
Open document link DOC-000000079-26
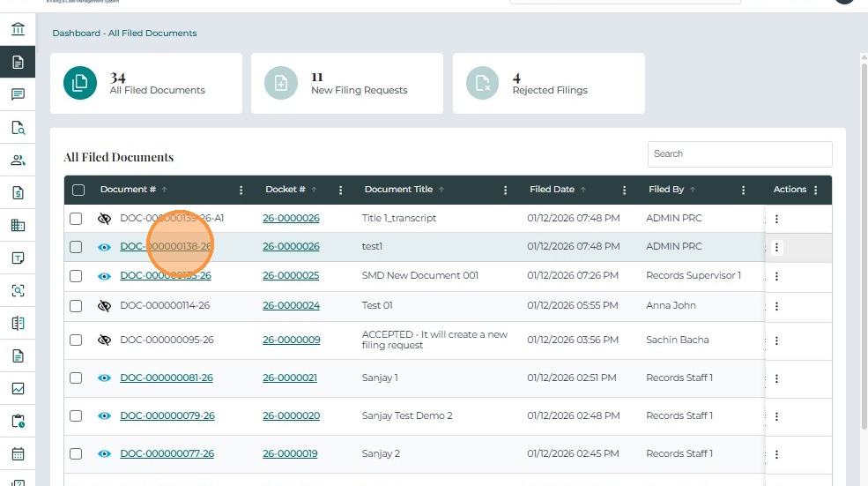(x=167, y=415)
